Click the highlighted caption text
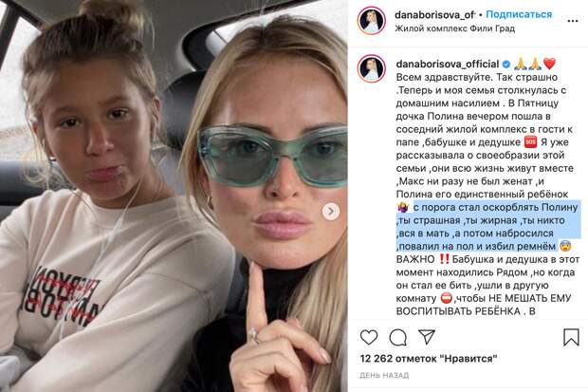 (487, 227)
